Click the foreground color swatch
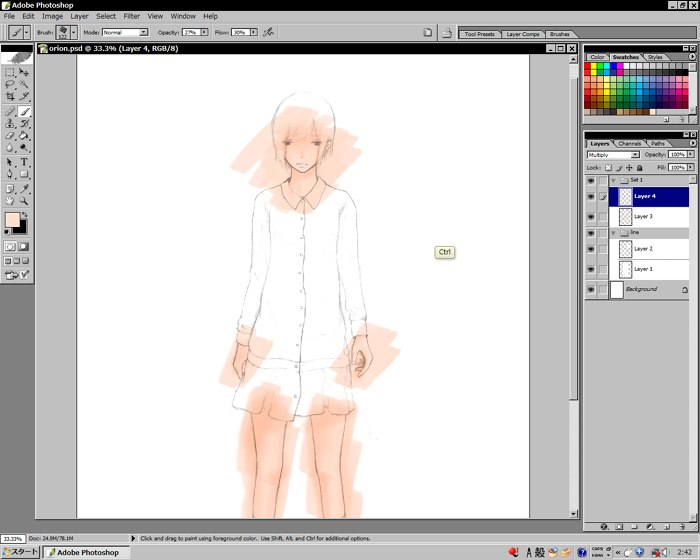 point(12,220)
